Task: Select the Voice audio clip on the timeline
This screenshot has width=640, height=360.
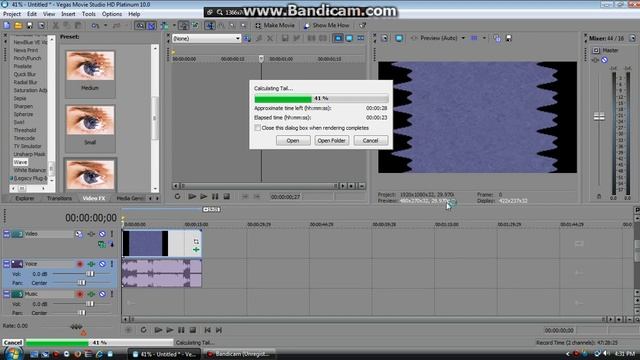Action: coord(162,273)
